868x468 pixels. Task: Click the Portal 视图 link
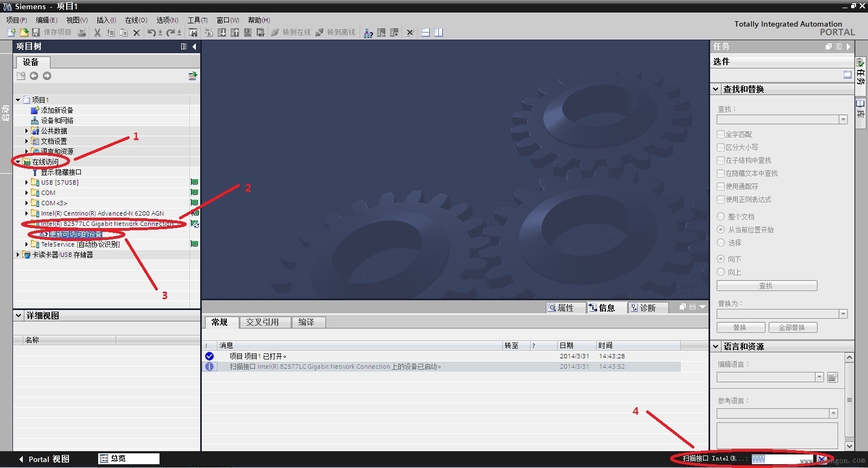coord(44,459)
